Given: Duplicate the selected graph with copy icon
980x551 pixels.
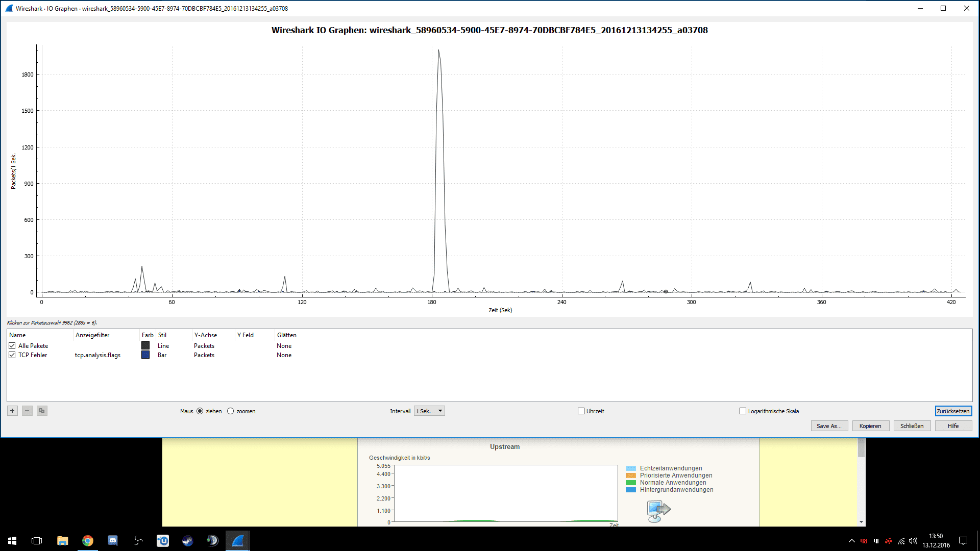Looking at the screenshot, I should tap(42, 411).
